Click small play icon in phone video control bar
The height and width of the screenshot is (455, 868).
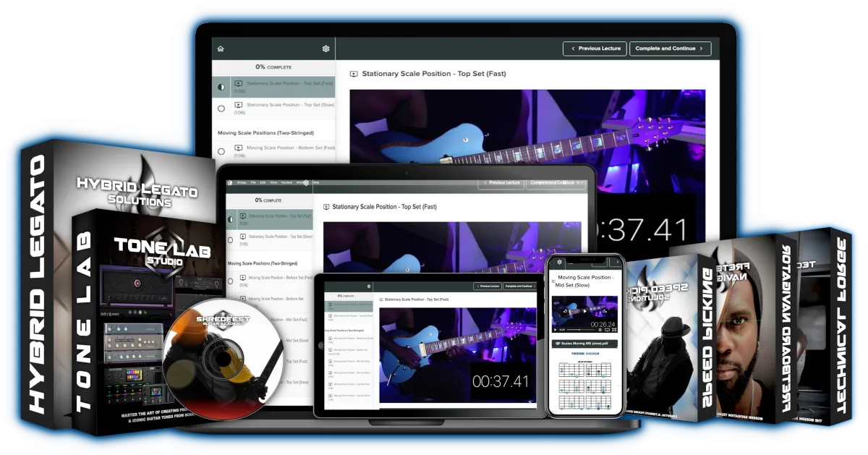coord(555,330)
